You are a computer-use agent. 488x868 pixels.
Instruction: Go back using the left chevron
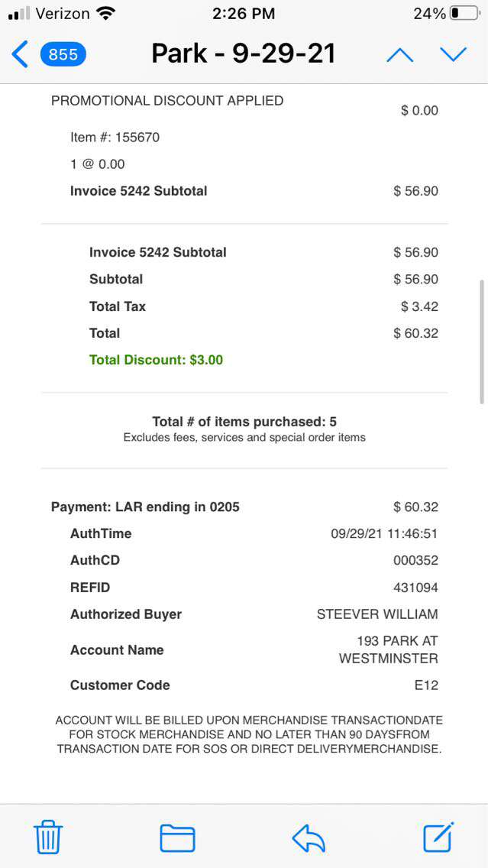coord(20,54)
